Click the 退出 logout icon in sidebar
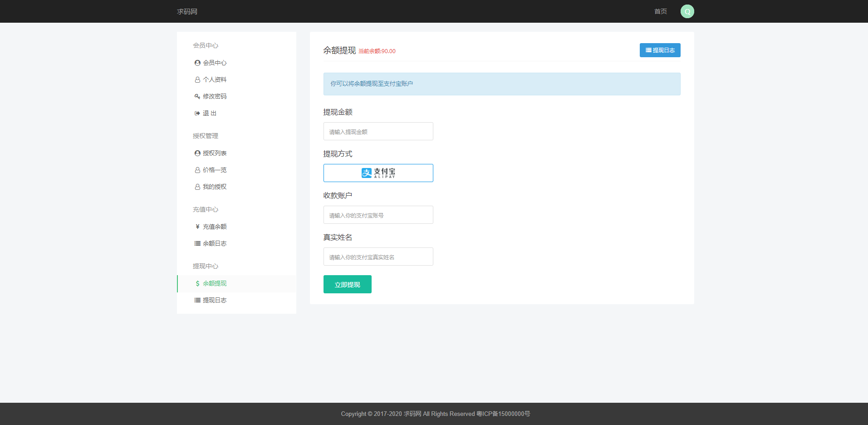The image size is (868, 425). tap(197, 113)
